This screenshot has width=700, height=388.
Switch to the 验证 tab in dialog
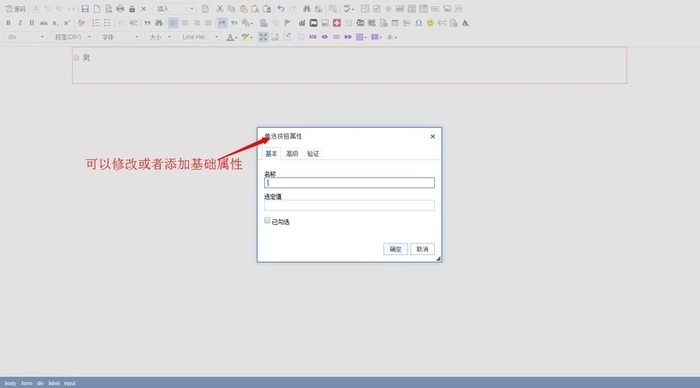(313, 154)
